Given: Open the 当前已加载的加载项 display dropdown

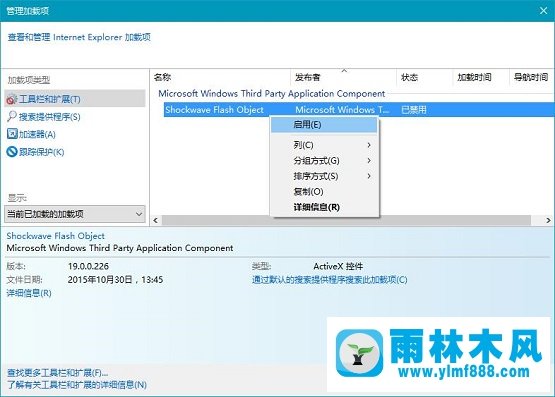Looking at the screenshot, I should tap(75, 214).
